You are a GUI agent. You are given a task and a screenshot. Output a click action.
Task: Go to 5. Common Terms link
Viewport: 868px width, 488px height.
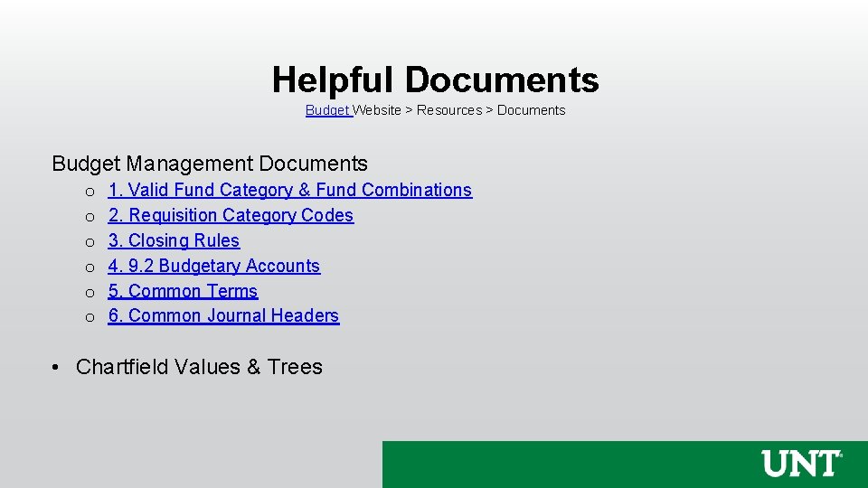click(x=183, y=291)
